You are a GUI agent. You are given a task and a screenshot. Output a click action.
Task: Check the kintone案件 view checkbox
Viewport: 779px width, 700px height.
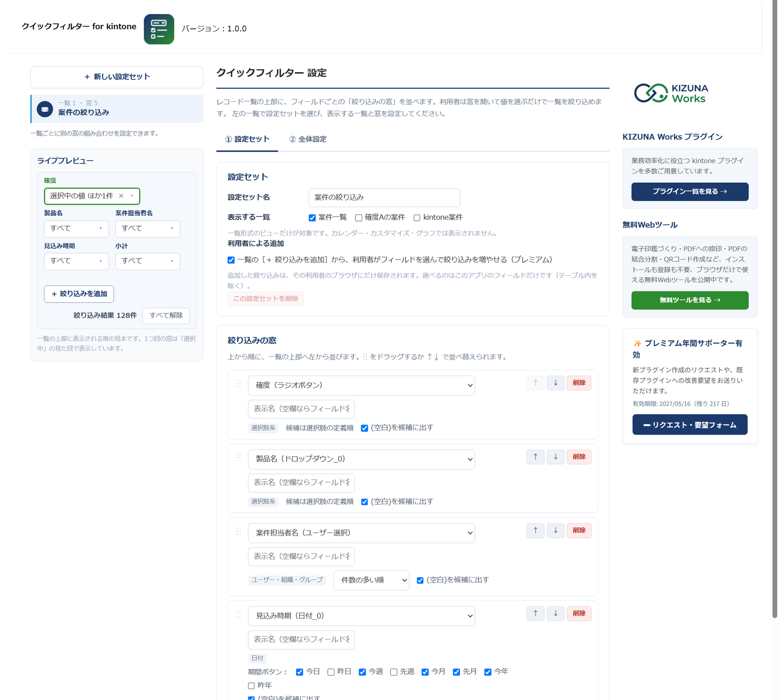coord(417,218)
